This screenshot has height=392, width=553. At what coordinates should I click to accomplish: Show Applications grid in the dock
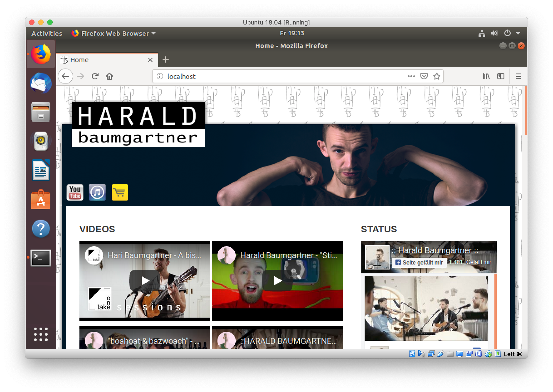pos(41,334)
